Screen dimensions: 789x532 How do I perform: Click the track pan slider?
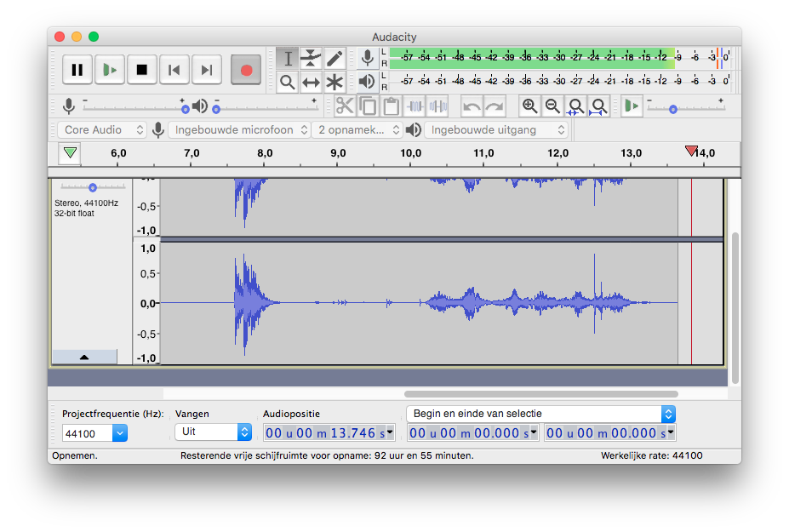(x=92, y=187)
